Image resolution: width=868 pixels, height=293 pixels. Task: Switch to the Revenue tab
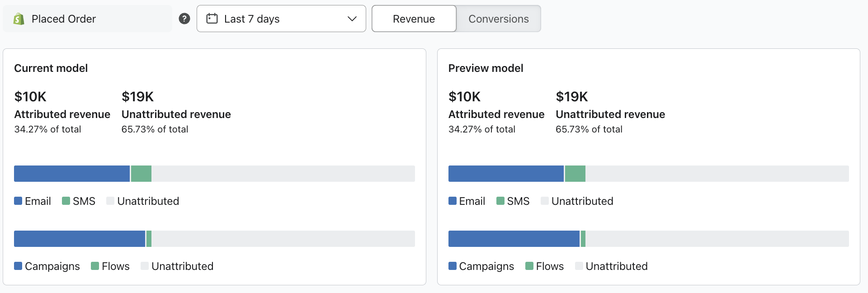click(414, 19)
